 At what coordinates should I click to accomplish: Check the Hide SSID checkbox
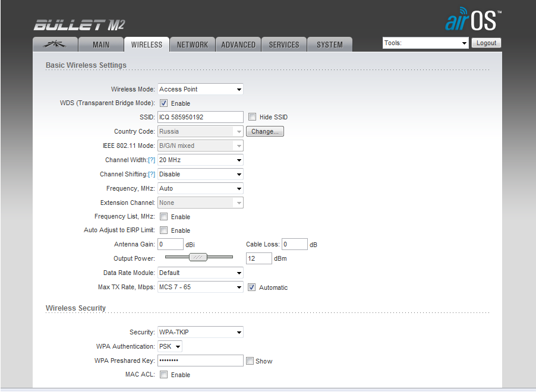tap(253, 117)
